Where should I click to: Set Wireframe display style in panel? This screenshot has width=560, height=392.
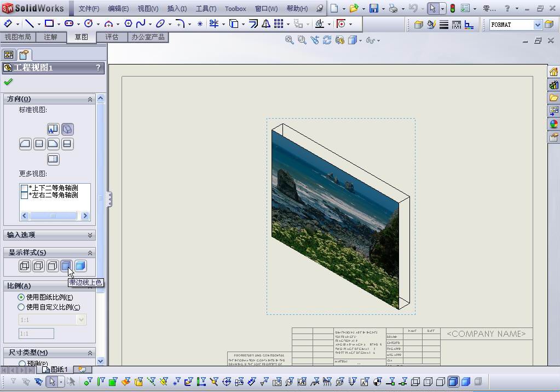click(x=25, y=266)
